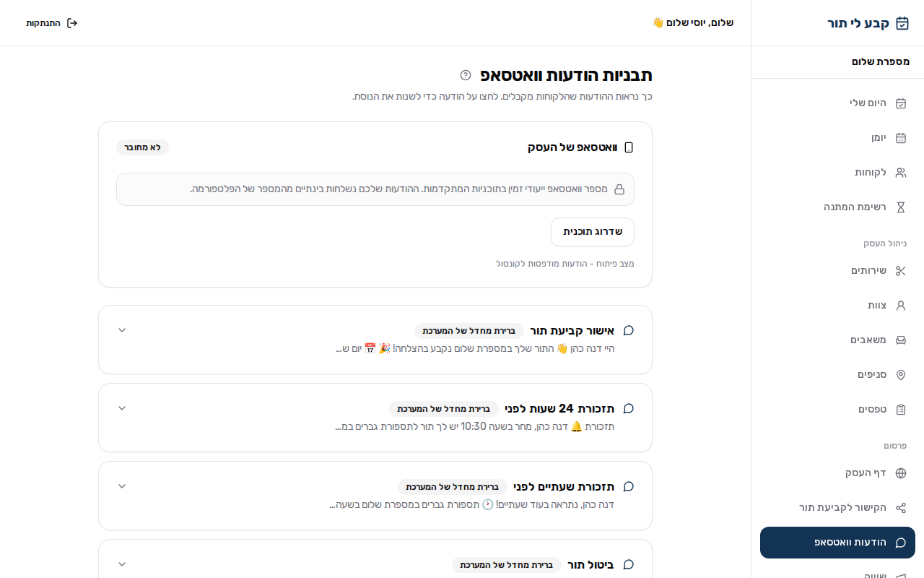Click the globe icon for דף העסק

coord(901,473)
